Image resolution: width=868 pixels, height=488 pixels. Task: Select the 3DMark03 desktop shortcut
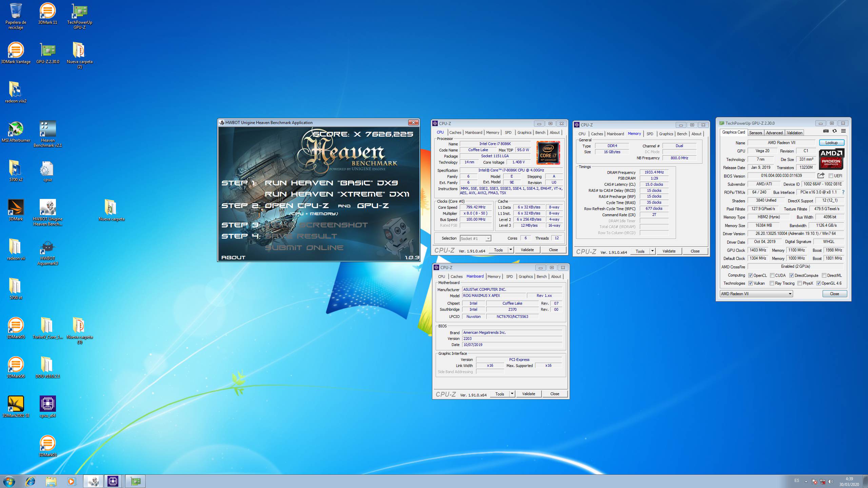pyautogui.click(x=47, y=446)
